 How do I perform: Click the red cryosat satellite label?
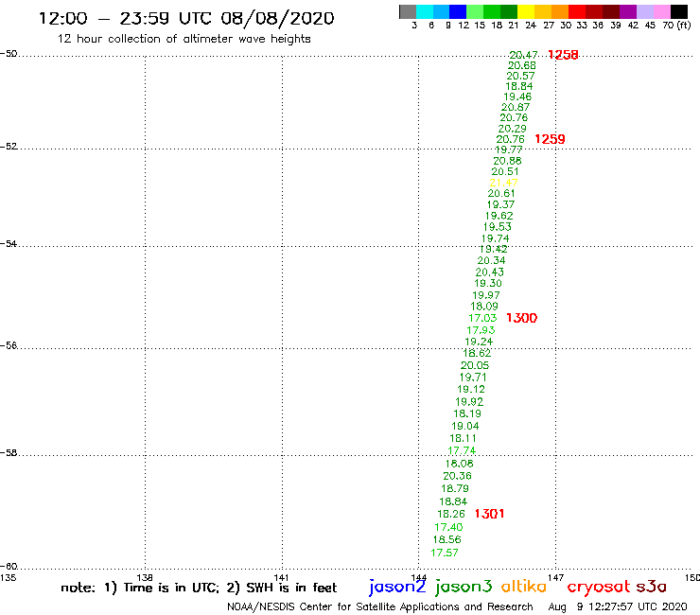tap(599, 588)
